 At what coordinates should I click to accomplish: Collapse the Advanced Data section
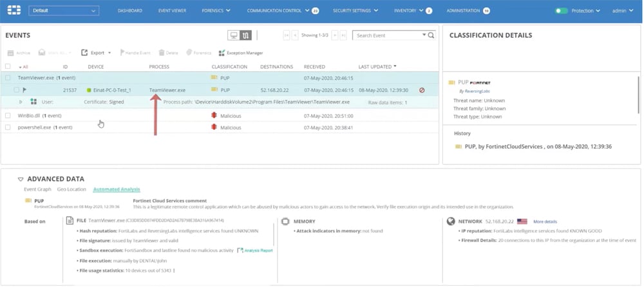tap(21, 179)
